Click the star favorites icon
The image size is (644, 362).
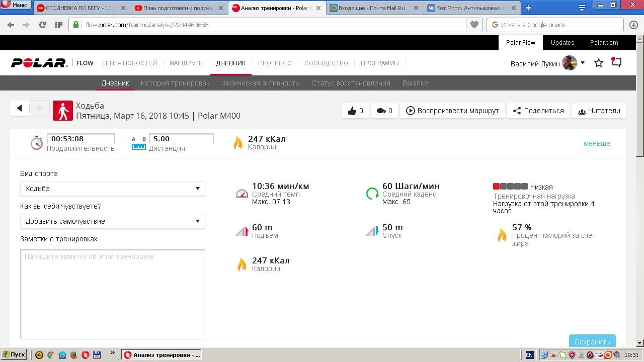[x=599, y=63]
